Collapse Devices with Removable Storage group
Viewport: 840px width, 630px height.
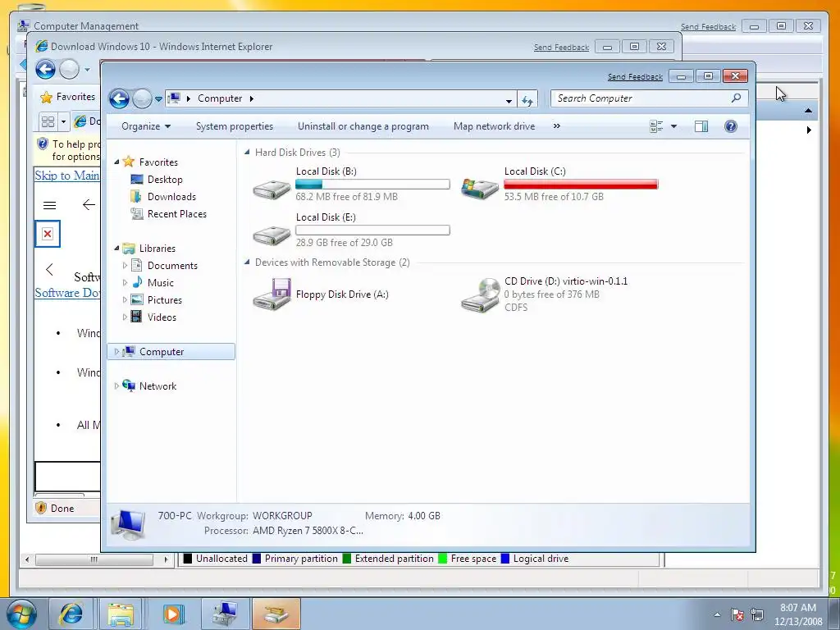pyautogui.click(x=247, y=262)
